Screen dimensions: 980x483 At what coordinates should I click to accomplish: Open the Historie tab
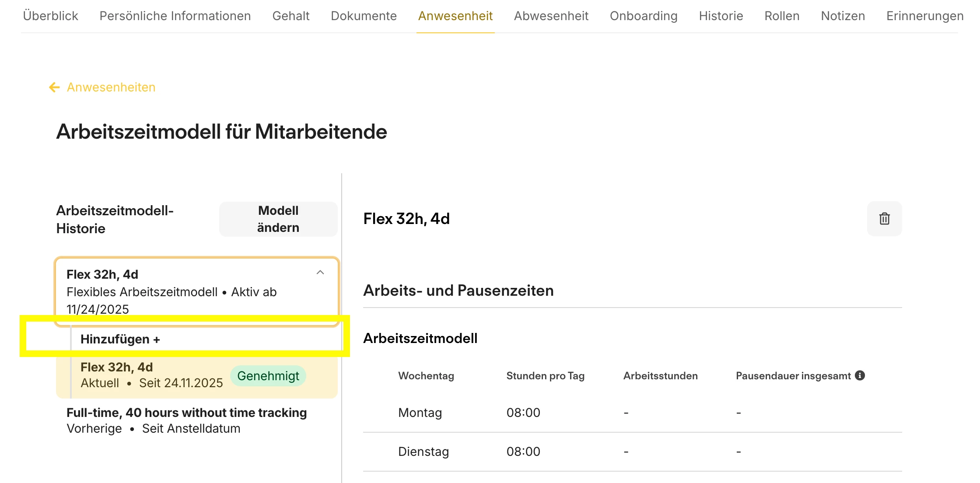(x=721, y=16)
